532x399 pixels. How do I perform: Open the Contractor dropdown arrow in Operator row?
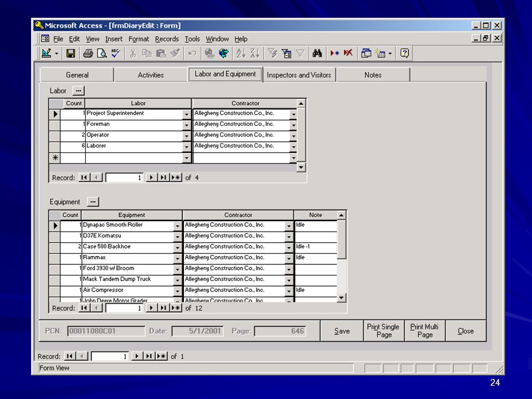click(294, 136)
